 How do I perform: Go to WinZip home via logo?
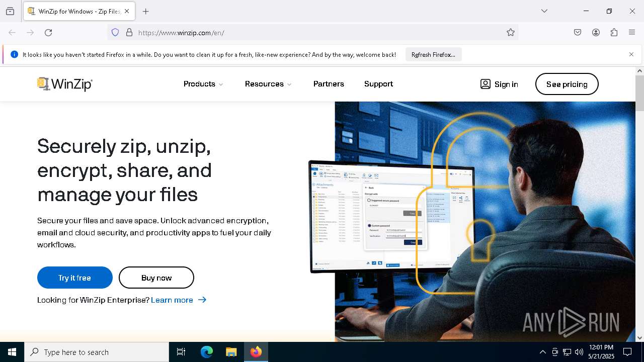tap(65, 84)
